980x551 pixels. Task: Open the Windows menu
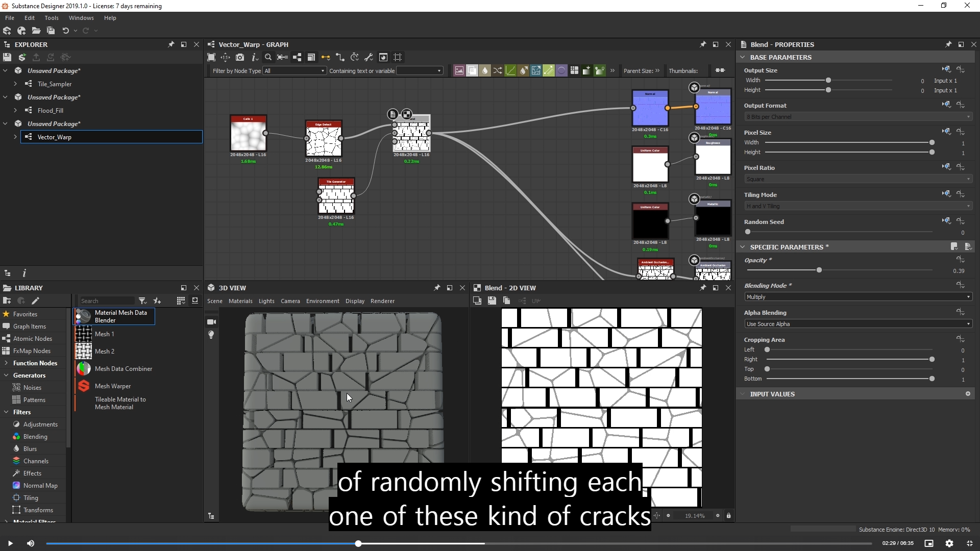(x=81, y=18)
